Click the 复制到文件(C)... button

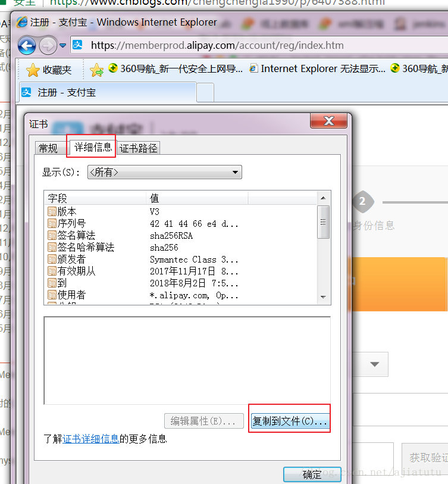pyautogui.click(x=290, y=421)
